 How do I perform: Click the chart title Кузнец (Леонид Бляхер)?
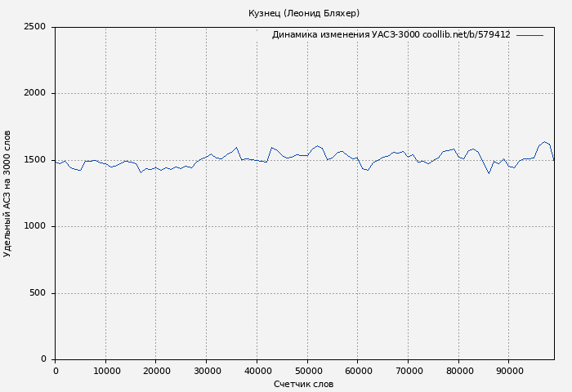(304, 13)
